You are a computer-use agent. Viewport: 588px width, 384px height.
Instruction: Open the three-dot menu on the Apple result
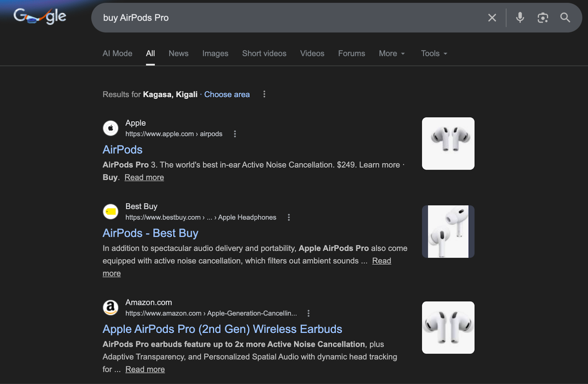(235, 134)
